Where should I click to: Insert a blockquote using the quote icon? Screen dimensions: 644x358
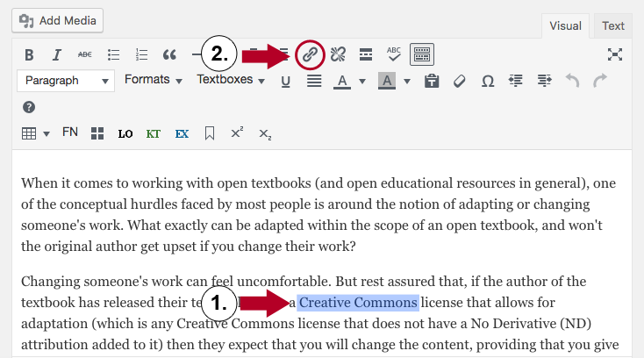pos(169,54)
